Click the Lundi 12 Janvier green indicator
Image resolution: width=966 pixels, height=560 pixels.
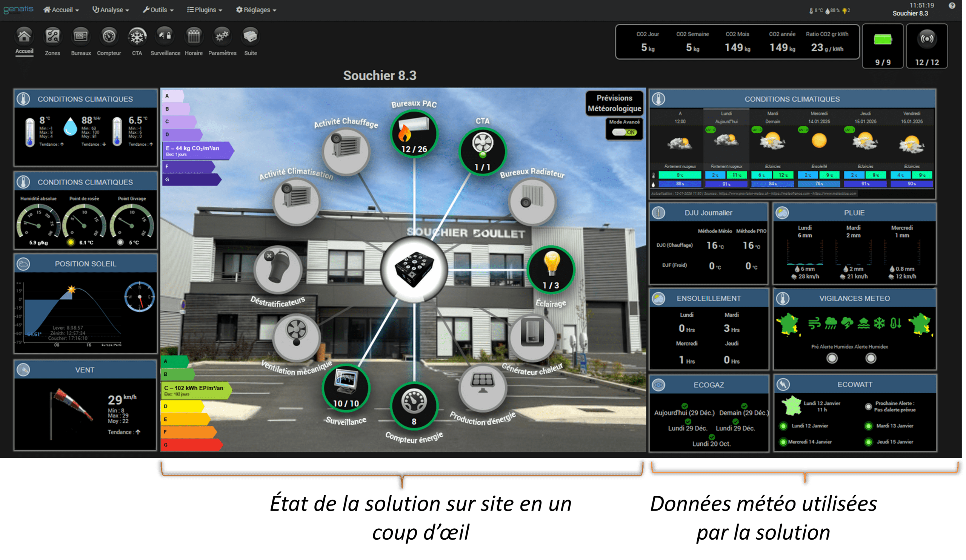[783, 427]
